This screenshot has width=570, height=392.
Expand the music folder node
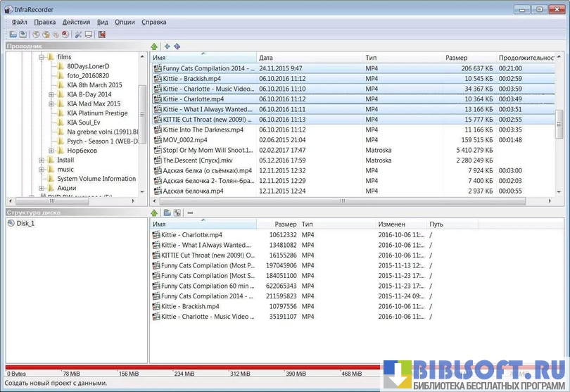coord(42,170)
